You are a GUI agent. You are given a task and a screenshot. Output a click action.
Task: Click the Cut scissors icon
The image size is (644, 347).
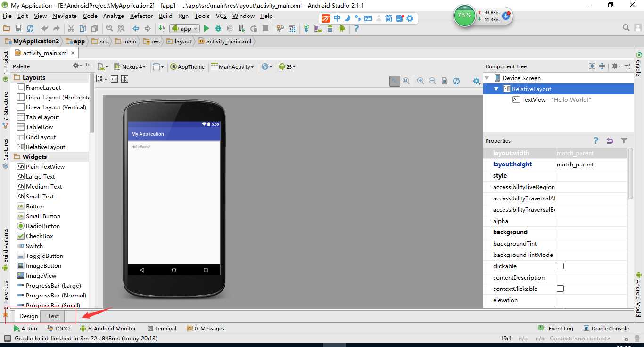pyautogui.click(x=71, y=29)
